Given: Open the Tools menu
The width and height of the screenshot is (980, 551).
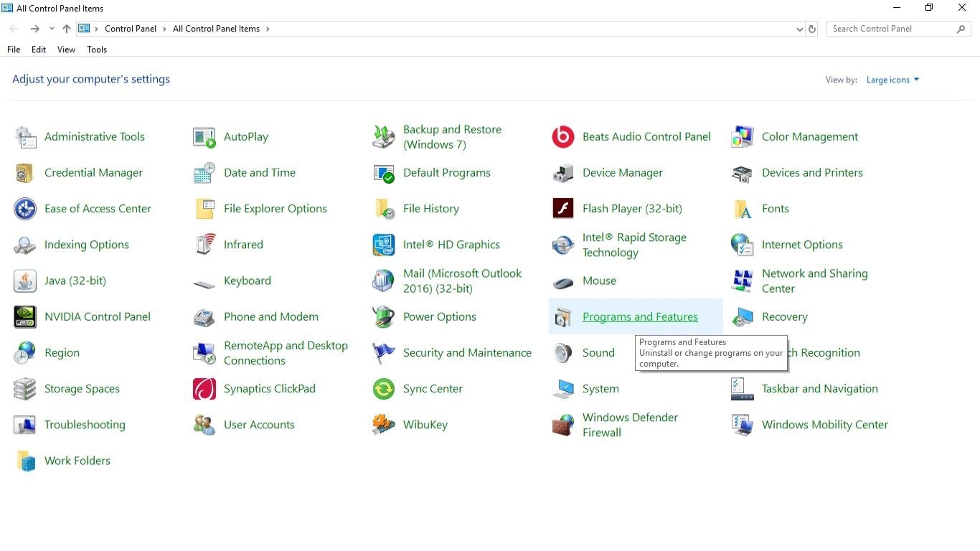Looking at the screenshot, I should pyautogui.click(x=97, y=50).
